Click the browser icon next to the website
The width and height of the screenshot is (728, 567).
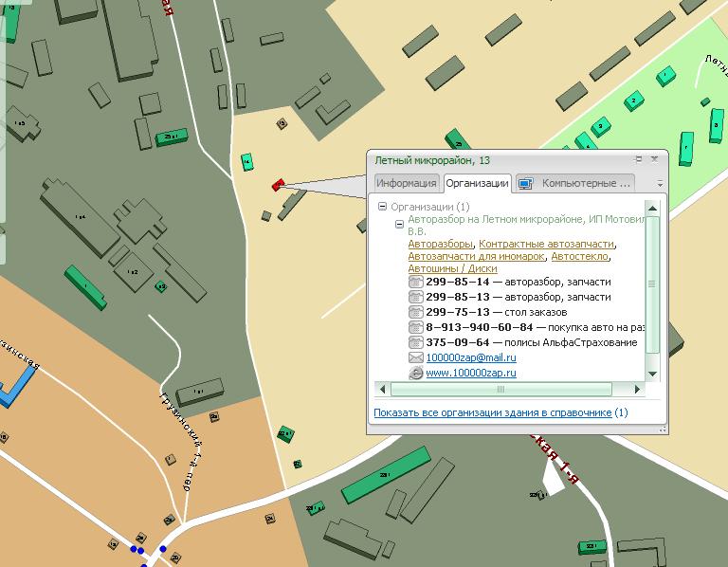(415, 374)
